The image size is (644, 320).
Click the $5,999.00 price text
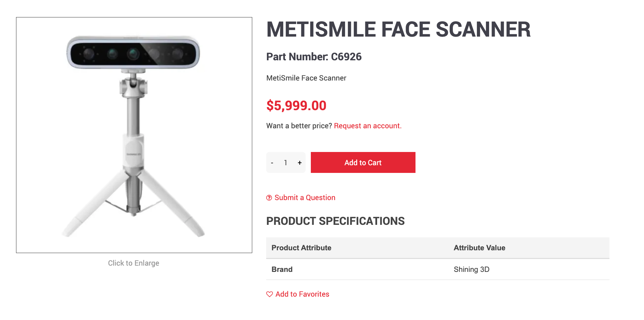(x=296, y=106)
